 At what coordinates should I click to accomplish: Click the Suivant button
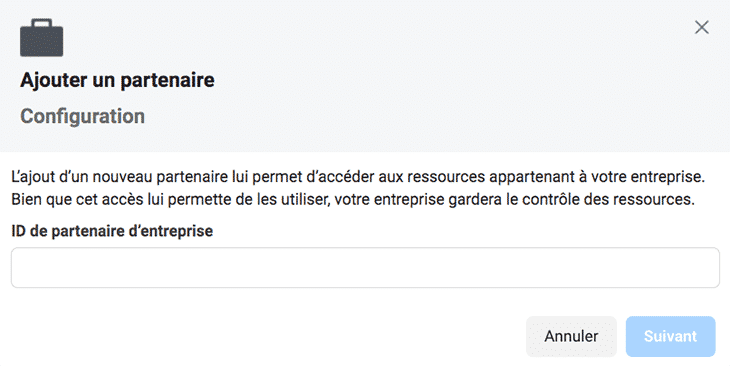click(x=670, y=336)
